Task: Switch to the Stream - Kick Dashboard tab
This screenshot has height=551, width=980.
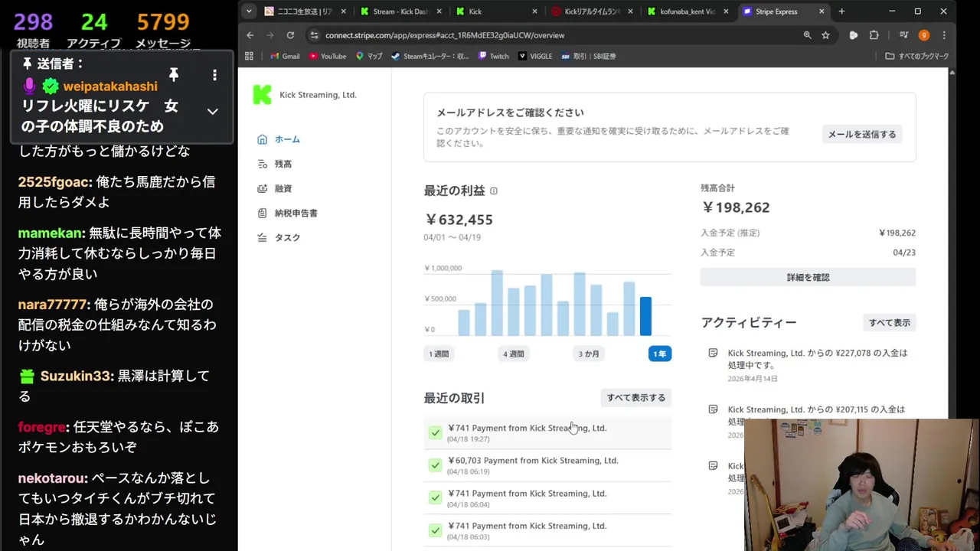Action: (401, 11)
